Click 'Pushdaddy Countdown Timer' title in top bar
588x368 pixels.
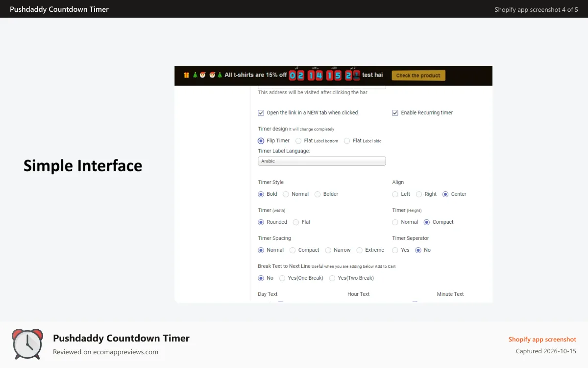(x=59, y=9)
